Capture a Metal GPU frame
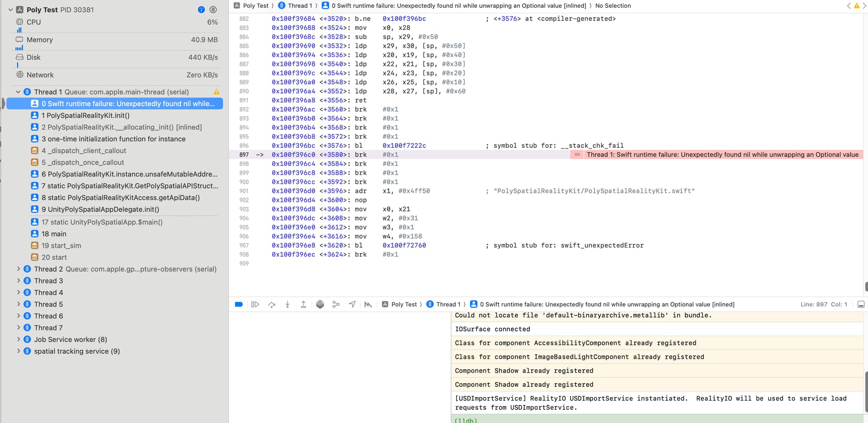Screen dimensions: 868x423 coord(368,304)
